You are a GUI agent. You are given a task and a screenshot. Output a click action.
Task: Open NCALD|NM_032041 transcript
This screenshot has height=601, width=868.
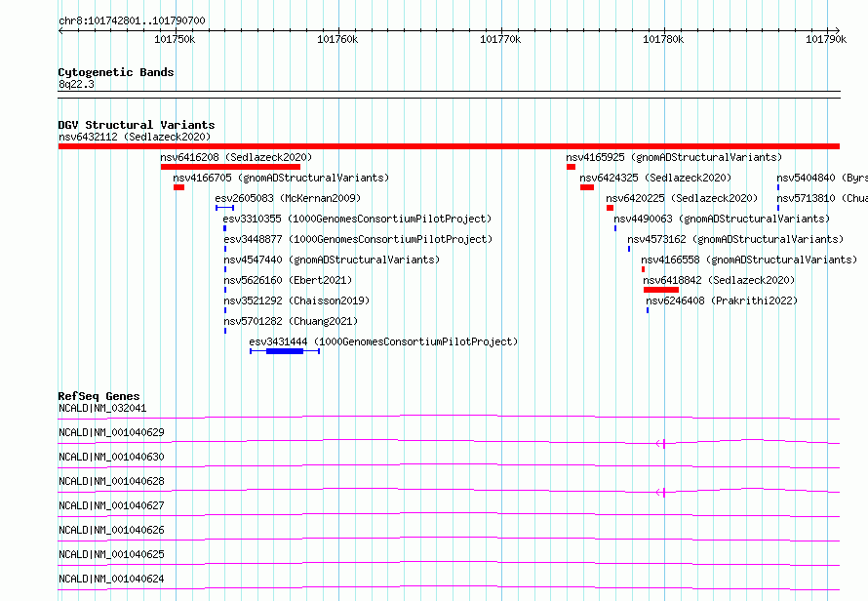[102, 408]
